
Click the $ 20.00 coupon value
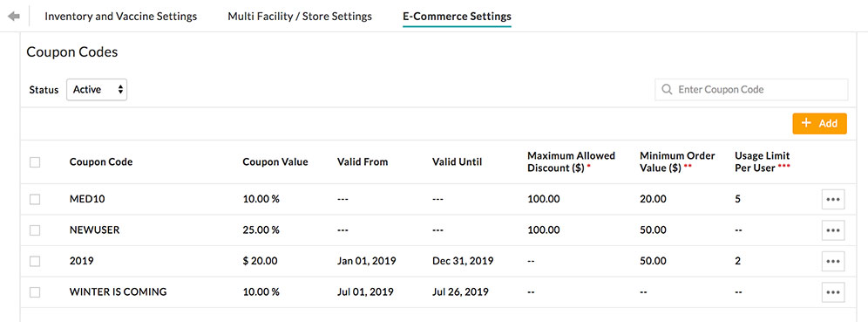pyautogui.click(x=261, y=261)
